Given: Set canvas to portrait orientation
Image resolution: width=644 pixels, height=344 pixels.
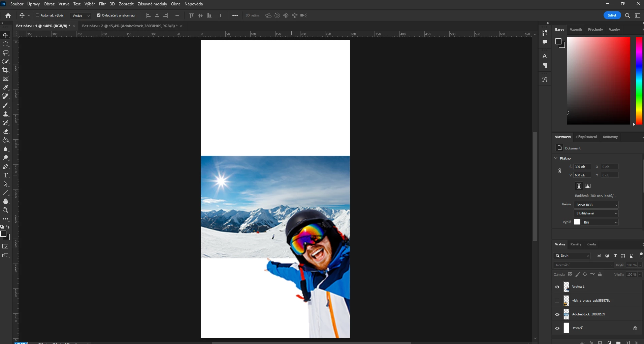Looking at the screenshot, I should 579,186.
